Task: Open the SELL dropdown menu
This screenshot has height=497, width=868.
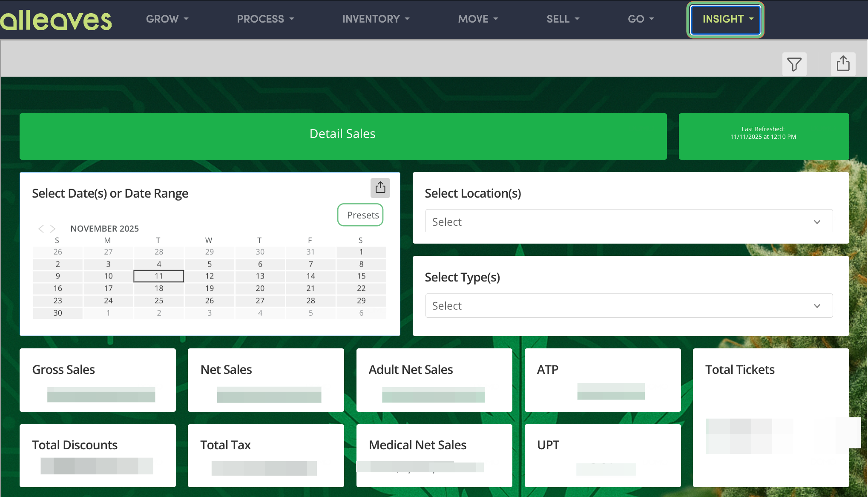Action: click(x=563, y=19)
